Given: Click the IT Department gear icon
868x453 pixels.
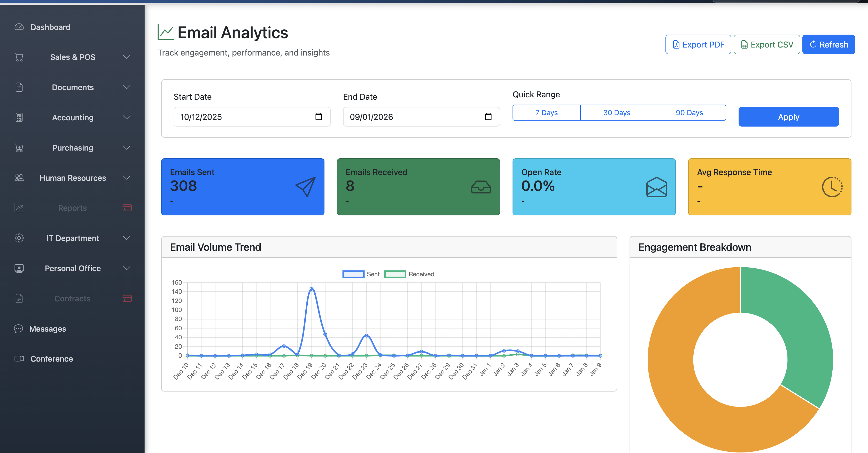Looking at the screenshot, I should pos(19,238).
